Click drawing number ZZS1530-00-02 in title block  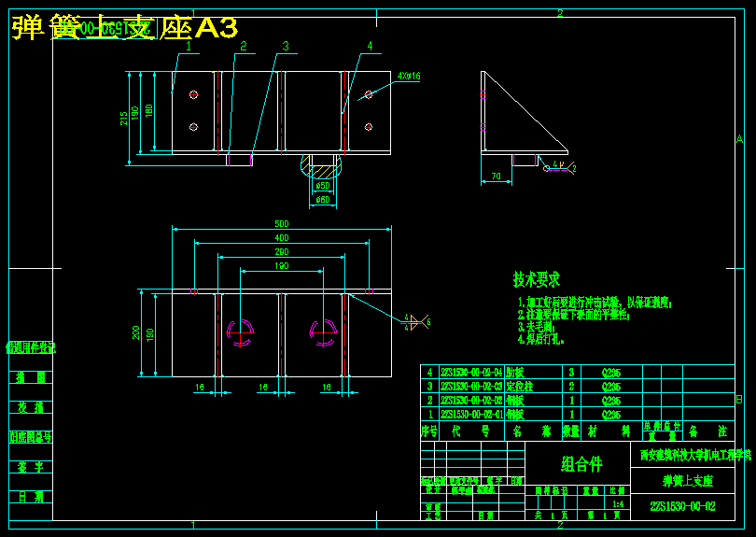click(x=682, y=506)
